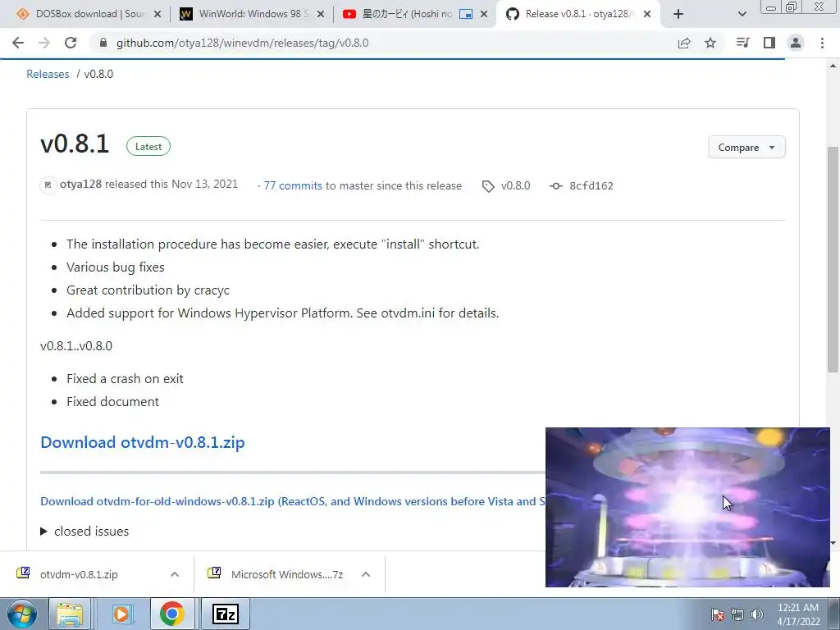The width and height of the screenshot is (840, 630).
Task: Open 7-Zip from the taskbar
Action: 226,614
